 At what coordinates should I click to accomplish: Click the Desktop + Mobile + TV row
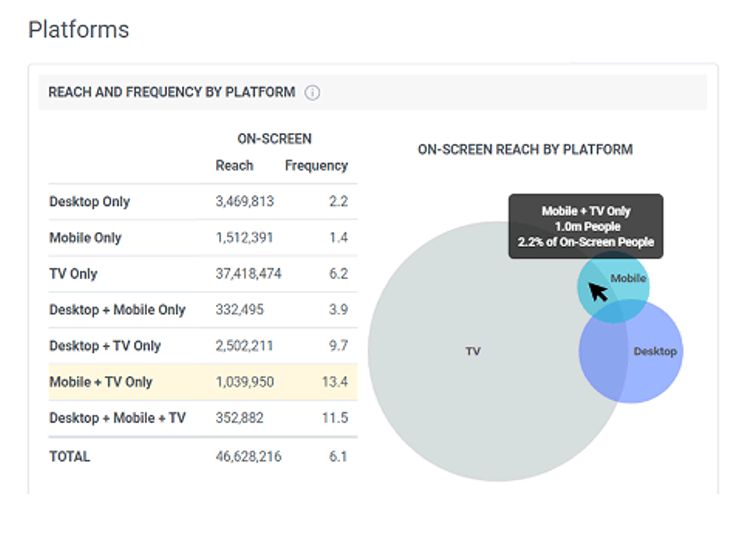click(200, 418)
